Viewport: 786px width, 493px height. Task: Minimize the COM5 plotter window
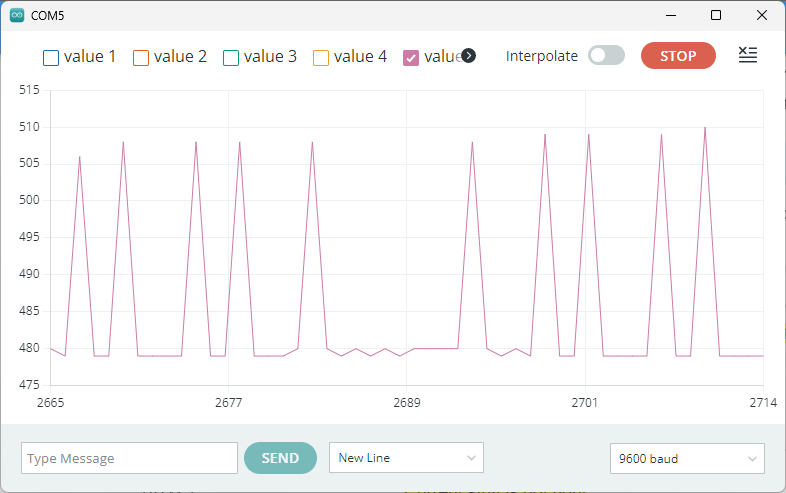coord(670,15)
